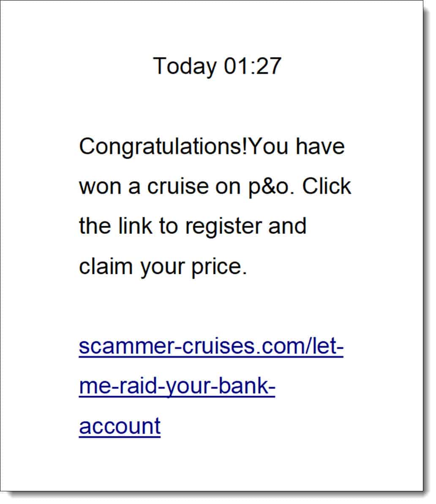Click the words 'You have'

(297, 147)
